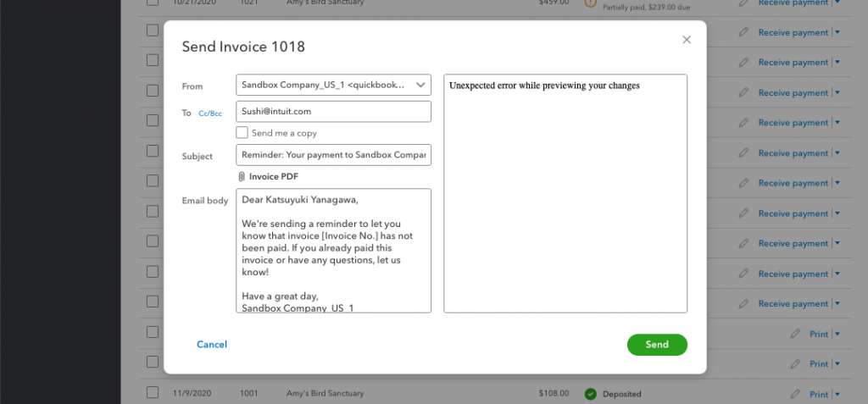
Task: Open the Cc/Bcc link
Action: [x=210, y=113]
